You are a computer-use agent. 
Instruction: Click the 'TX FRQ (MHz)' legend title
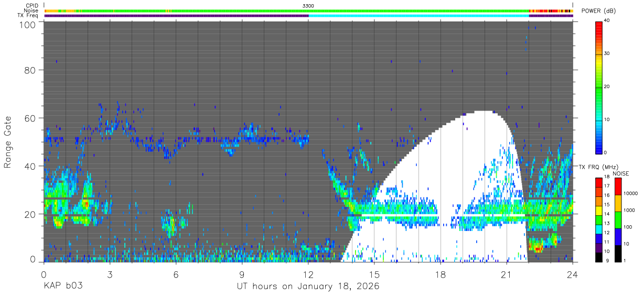coord(597,167)
